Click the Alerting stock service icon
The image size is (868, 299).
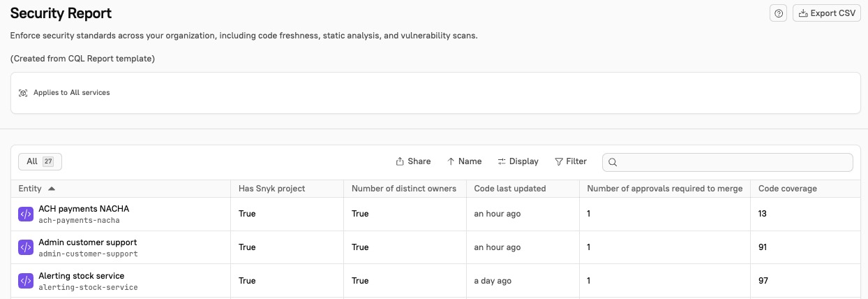26,281
